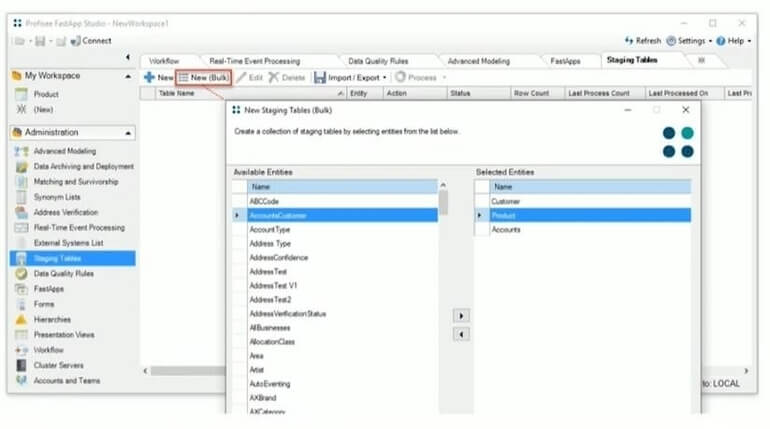Switch to the Advanced Modeling tab
Screen dimensions: 770x429
pos(478,61)
